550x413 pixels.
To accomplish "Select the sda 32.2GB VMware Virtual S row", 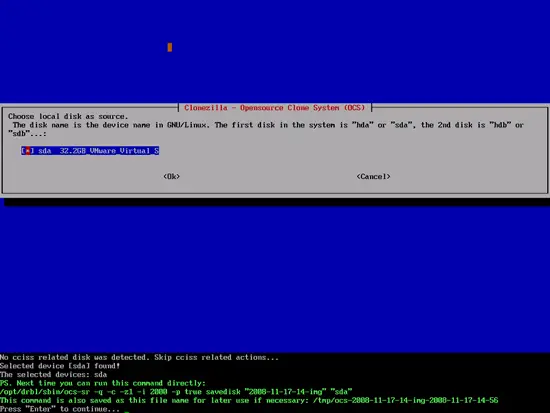I will (90, 151).
